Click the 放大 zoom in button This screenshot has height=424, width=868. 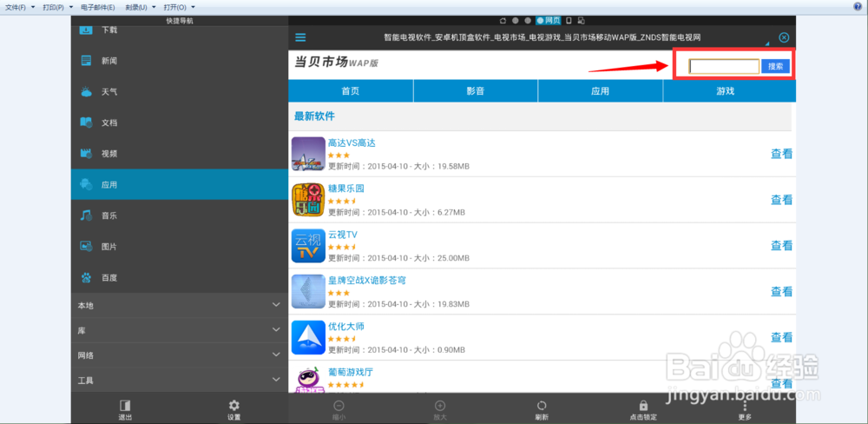[x=440, y=409]
